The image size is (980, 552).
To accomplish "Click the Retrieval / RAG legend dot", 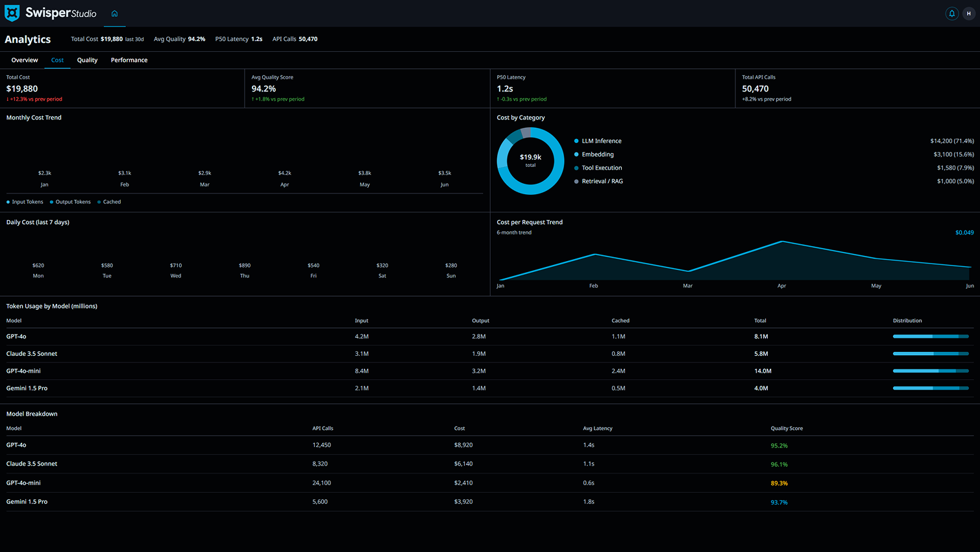I will click(577, 181).
